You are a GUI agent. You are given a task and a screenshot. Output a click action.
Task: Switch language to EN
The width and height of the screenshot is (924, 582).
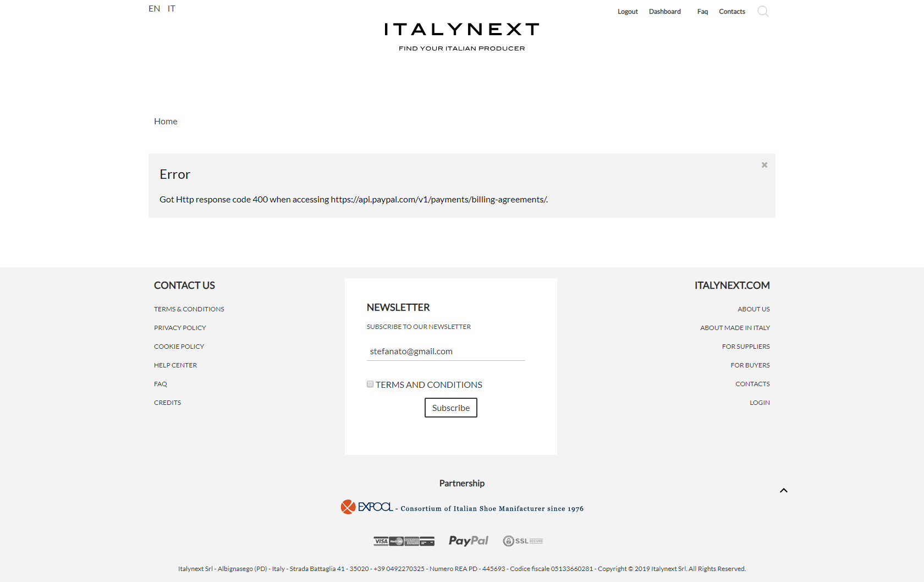pos(155,8)
